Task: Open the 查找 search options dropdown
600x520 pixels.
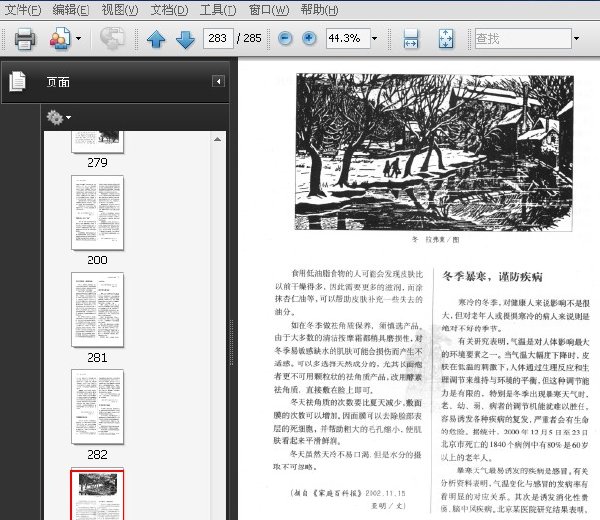Action: click(576, 38)
